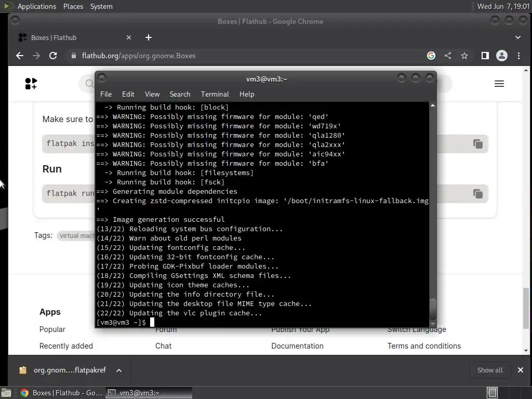Open the terminal Edit menu
The width and height of the screenshot is (532, 399).
point(128,95)
